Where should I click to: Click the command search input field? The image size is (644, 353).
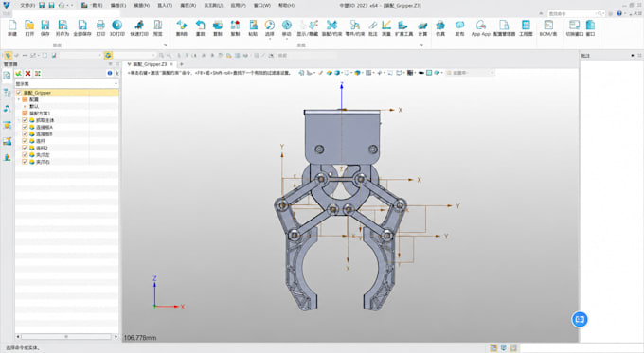tap(573, 13)
